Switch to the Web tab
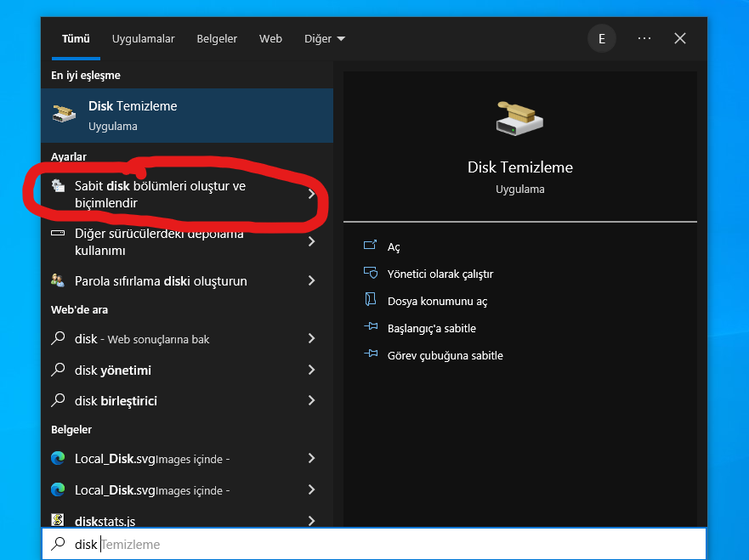The image size is (749, 560). pyautogui.click(x=270, y=39)
